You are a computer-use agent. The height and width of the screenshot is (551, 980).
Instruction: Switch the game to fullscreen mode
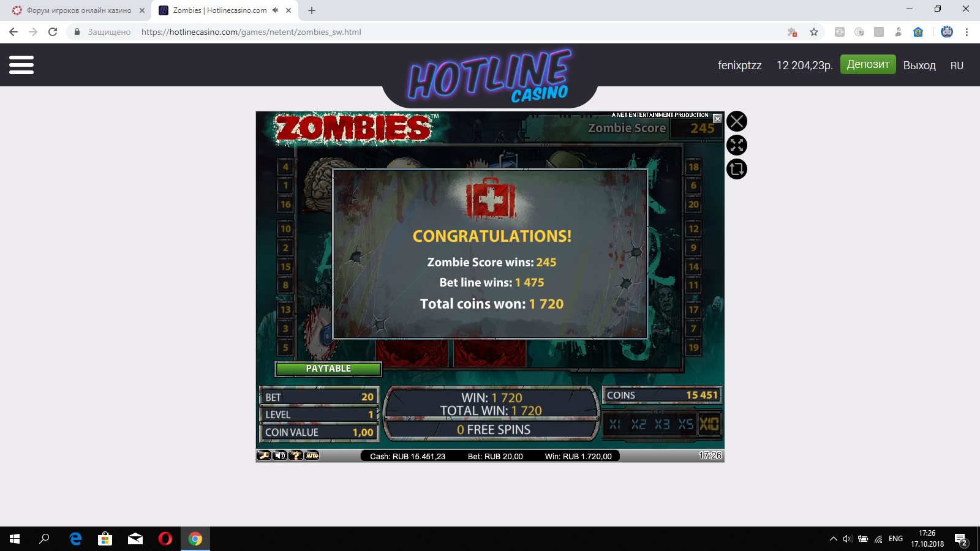(737, 145)
